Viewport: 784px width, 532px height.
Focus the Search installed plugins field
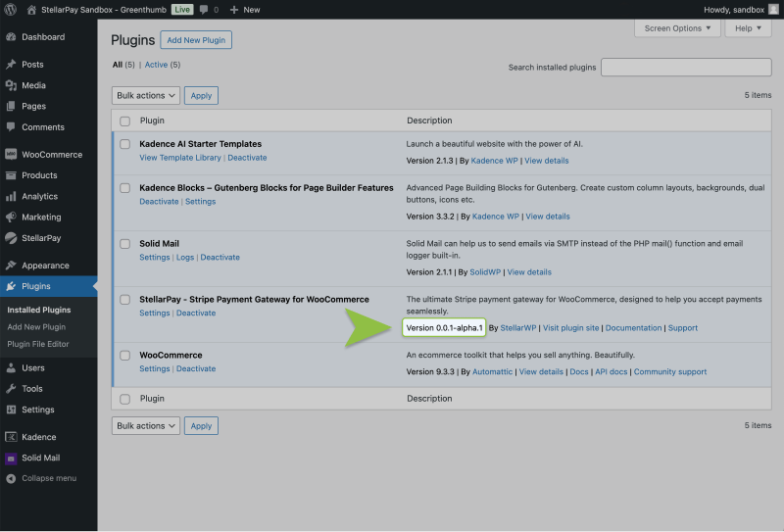pyautogui.click(x=686, y=68)
